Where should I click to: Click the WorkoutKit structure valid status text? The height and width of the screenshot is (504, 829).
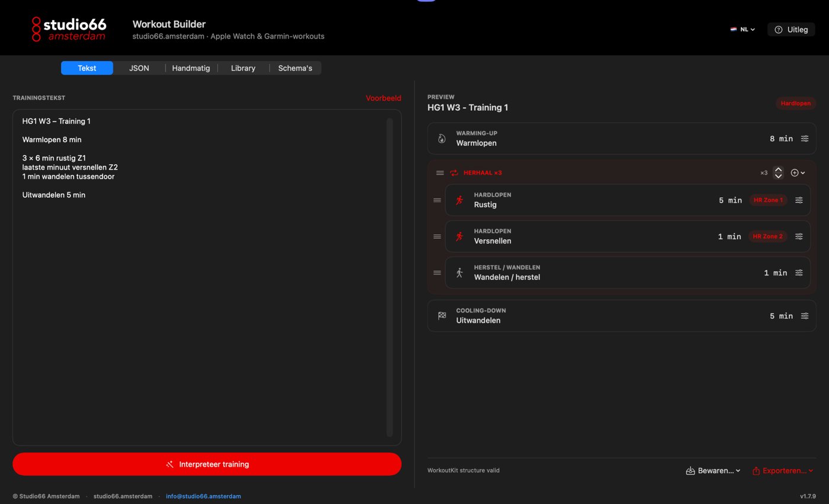click(463, 471)
